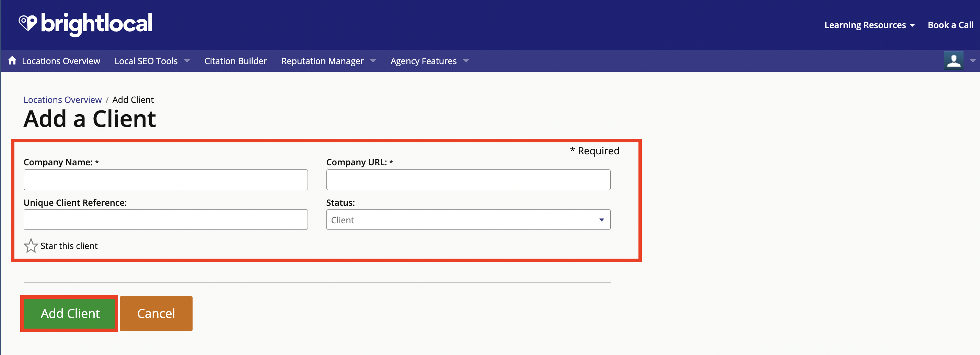This screenshot has width=980, height=355.
Task: Click the Add a Client heading
Action: click(x=89, y=119)
